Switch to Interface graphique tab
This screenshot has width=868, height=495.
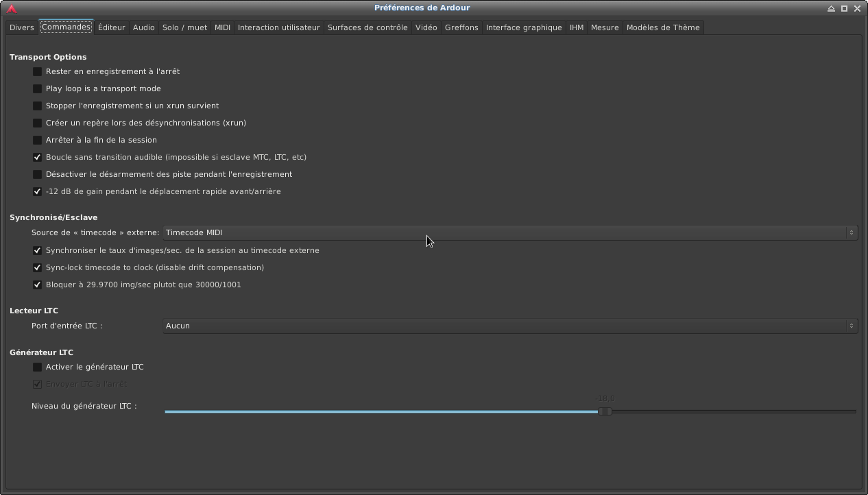524,27
